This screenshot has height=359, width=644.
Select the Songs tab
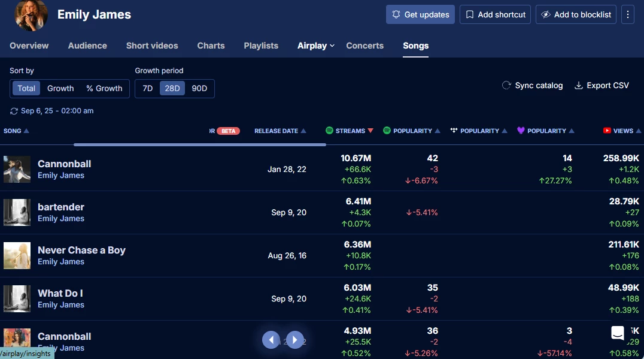(415, 46)
